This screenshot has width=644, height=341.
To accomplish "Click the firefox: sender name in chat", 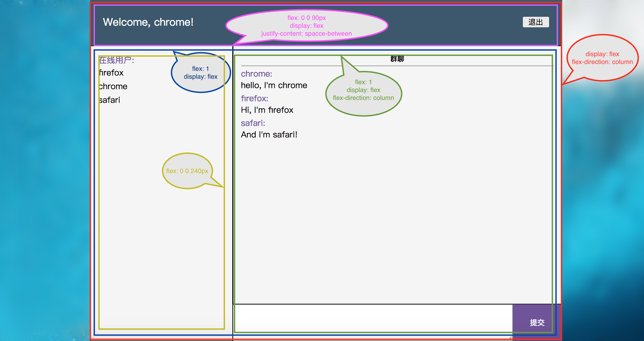I will [254, 98].
